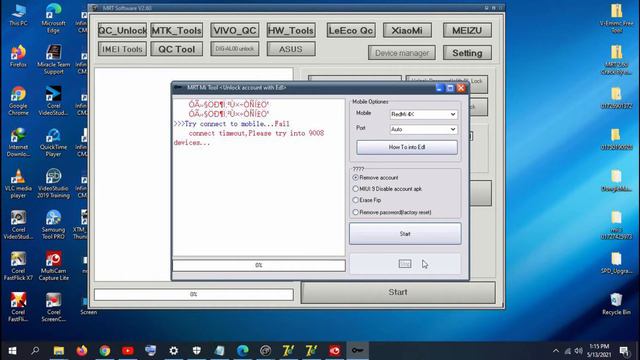Launch Google Chrome desktop shortcut
The width and height of the screenshot is (640, 360).
point(18,101)
